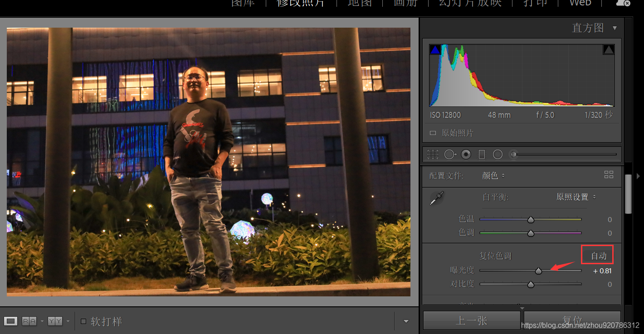
Task: Click the 复位 reset button
Action: (572, 320)
